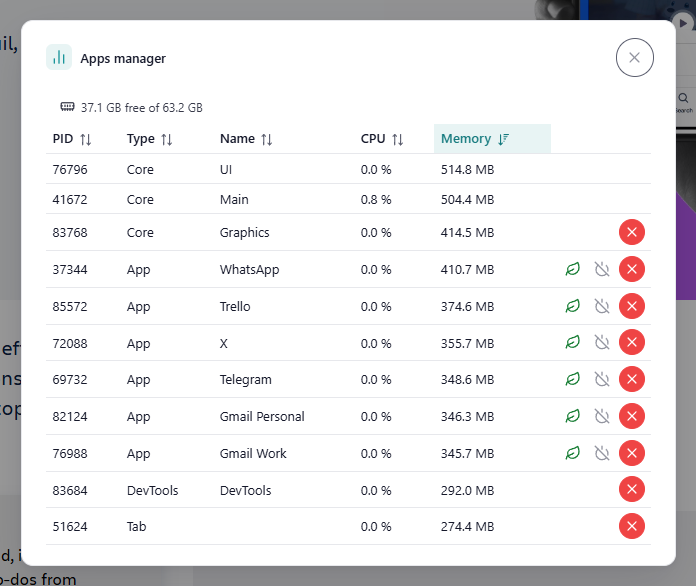Screen dimensions: 696x586
Task: Select the UI process name
Action: (226, 170)
